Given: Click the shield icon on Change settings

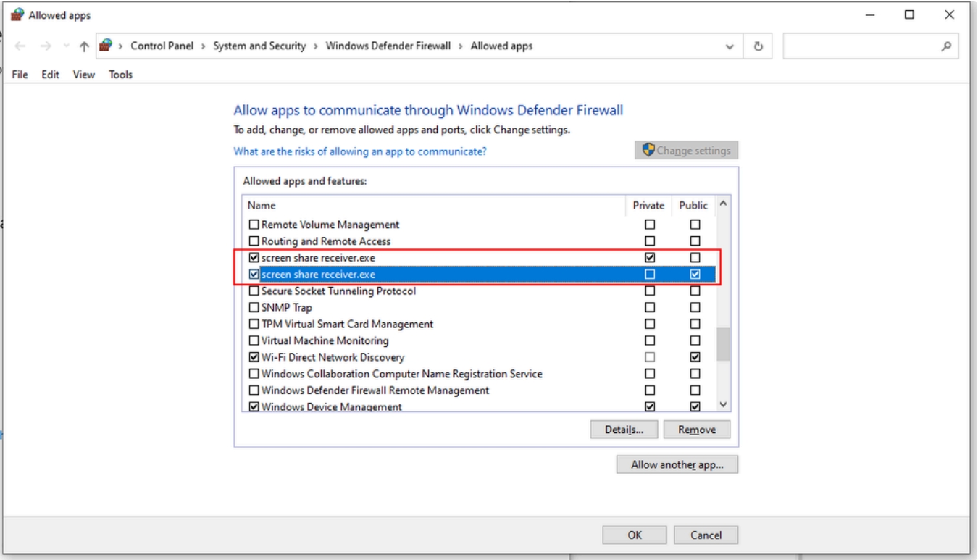Looking at the screenshot, I should [x=647, y=150].
